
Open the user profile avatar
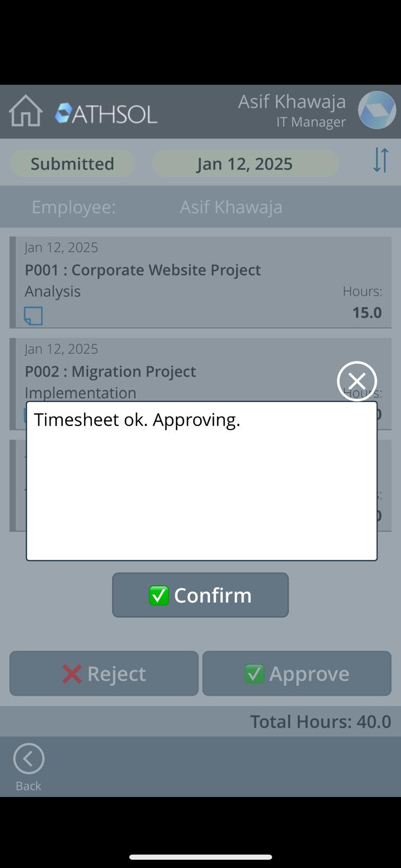click(377, 110)
